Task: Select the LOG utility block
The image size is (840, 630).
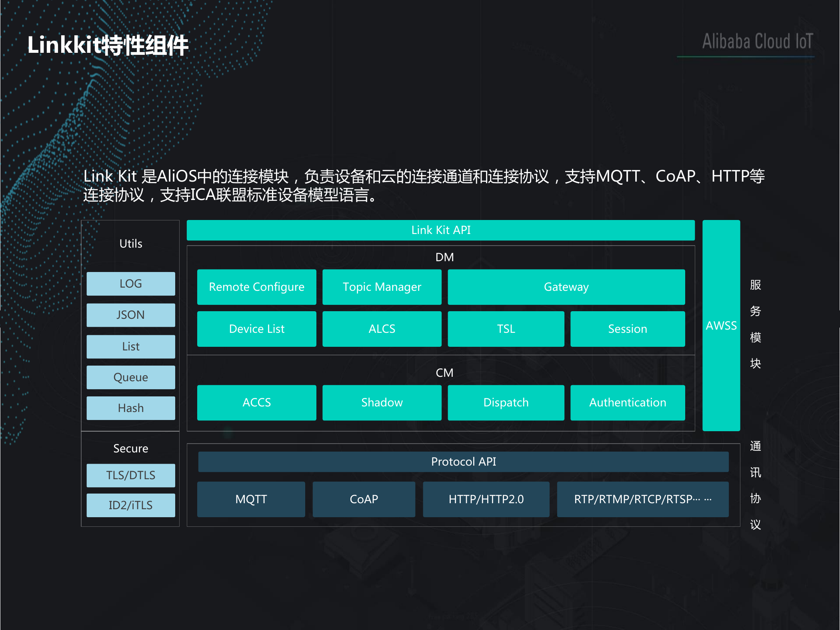Action: [131, 284]
